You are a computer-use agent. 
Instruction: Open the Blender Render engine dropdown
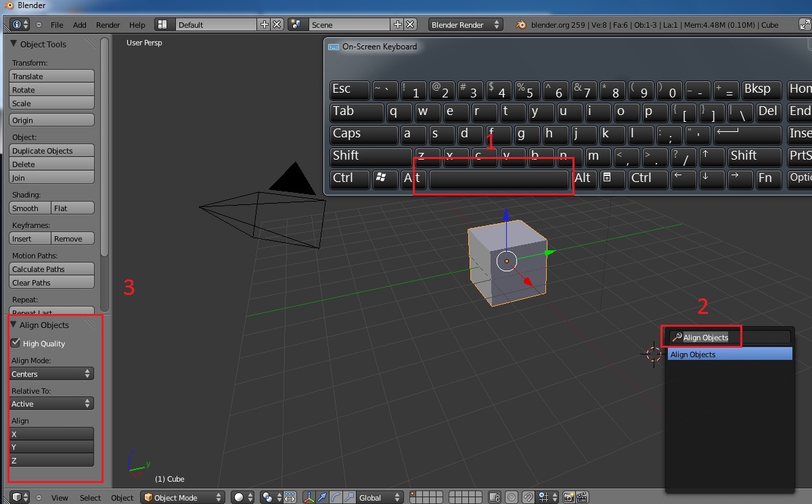pos(466,24)
